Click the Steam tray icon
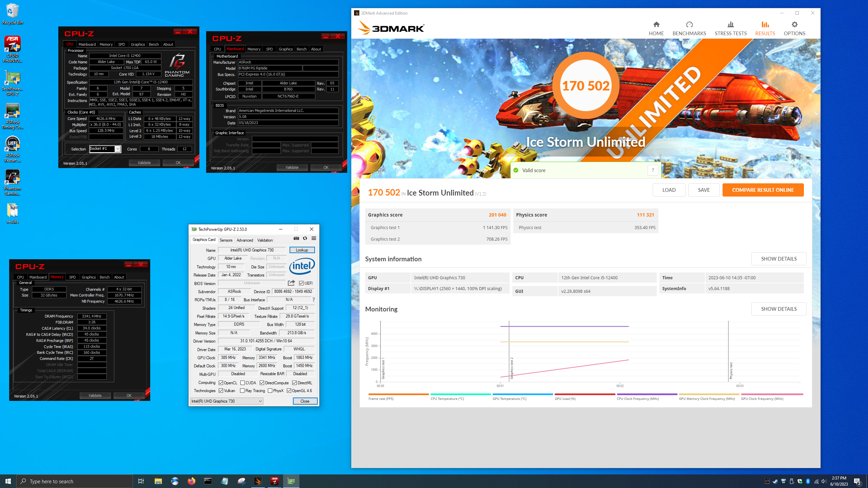Screen dimensions: 868x488 tap(775, 481)
